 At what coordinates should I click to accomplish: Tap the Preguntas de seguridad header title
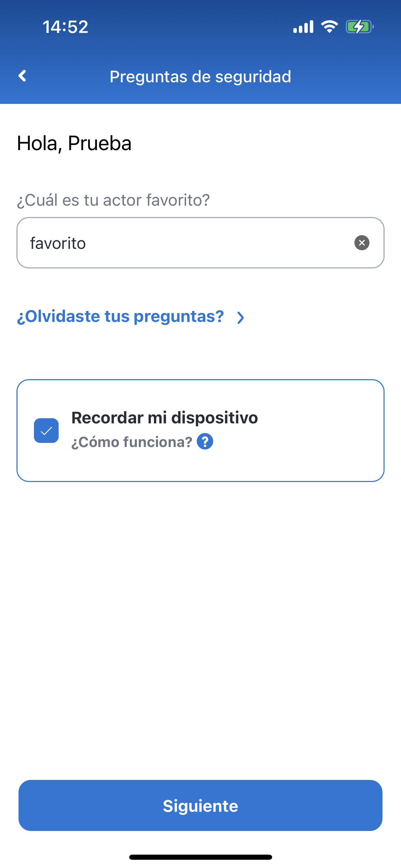pos(200,76)
